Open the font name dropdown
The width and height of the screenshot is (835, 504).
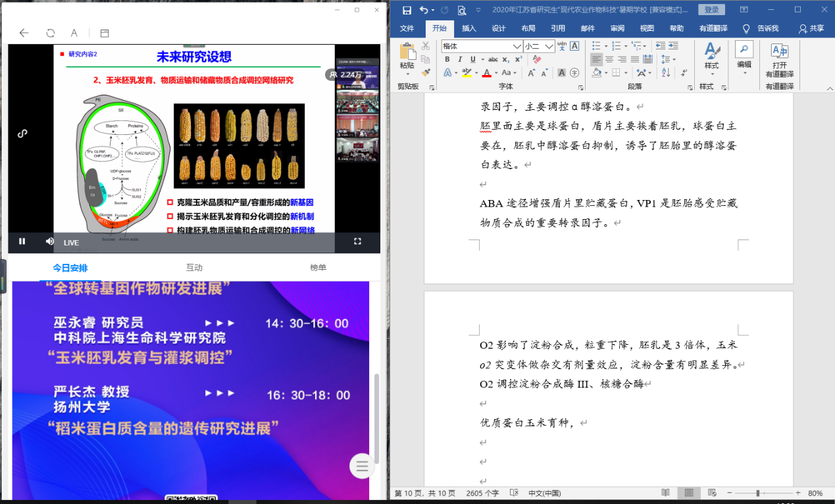pos(517,46)
